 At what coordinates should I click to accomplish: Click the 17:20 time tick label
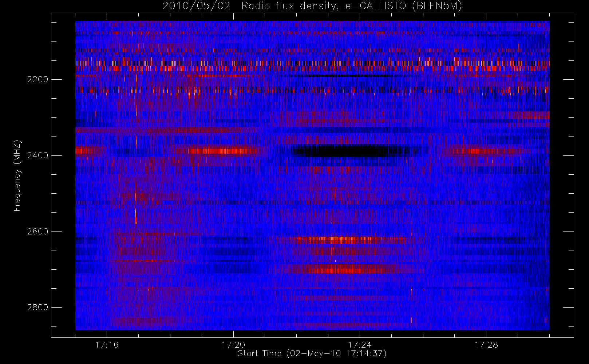233,345
